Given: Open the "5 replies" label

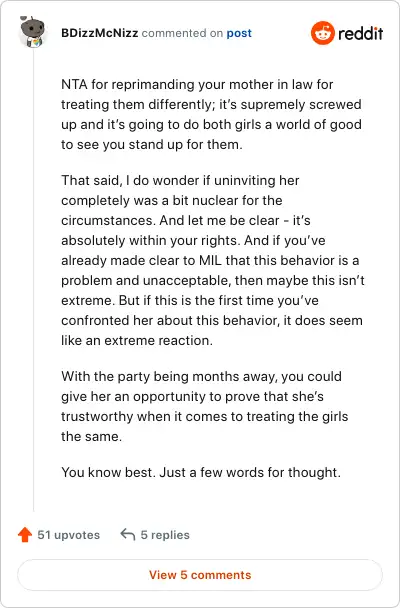Looking at the screenshot, I should 165,535.
